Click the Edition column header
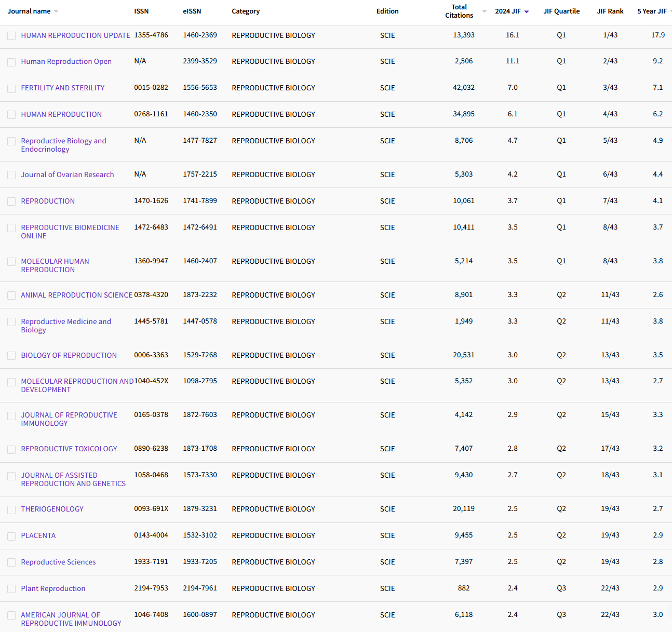The height and width of the screenshot is (632, 672). [x=387, y=11]
